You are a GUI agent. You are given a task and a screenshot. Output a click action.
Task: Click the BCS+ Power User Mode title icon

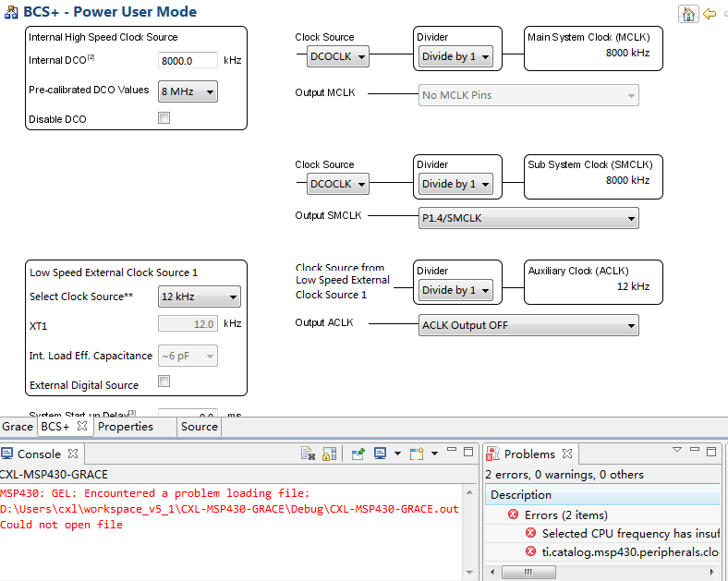(11, 12)
